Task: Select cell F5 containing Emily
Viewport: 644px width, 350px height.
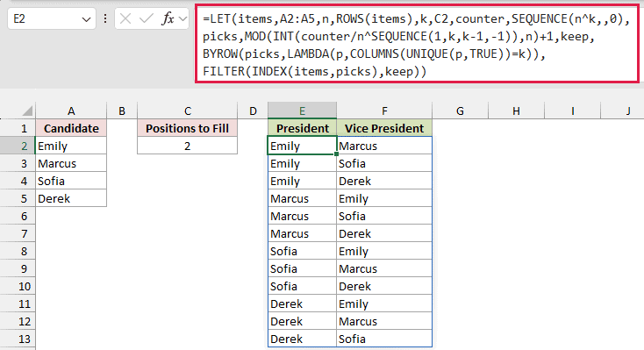Action: (x=384, y=198)
